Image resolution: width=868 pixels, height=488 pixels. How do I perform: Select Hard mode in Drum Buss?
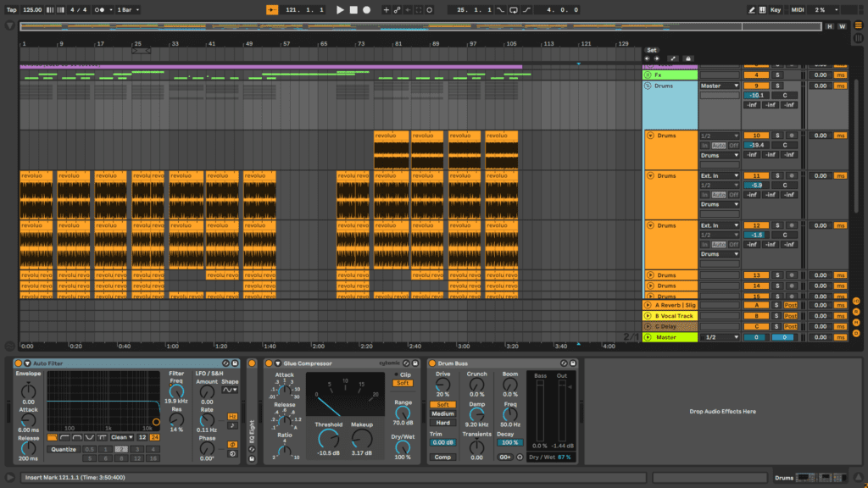442,423
